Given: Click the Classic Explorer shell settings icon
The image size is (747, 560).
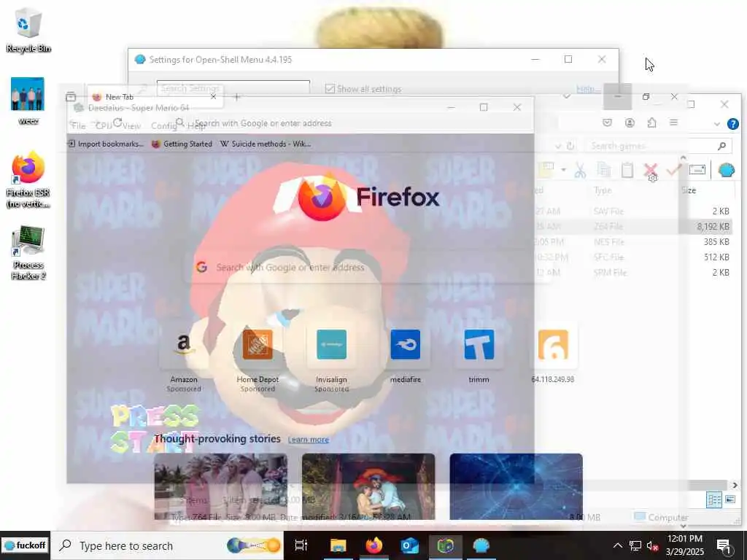Looking at the screenshot, I should coord(726,170).
